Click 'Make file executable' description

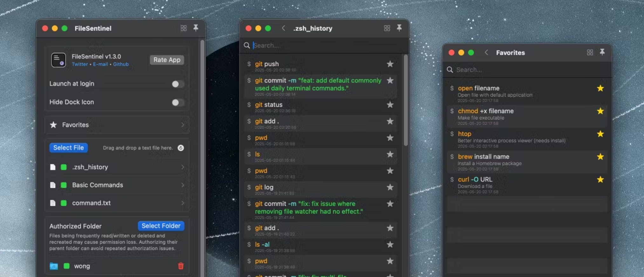[481, 118]
